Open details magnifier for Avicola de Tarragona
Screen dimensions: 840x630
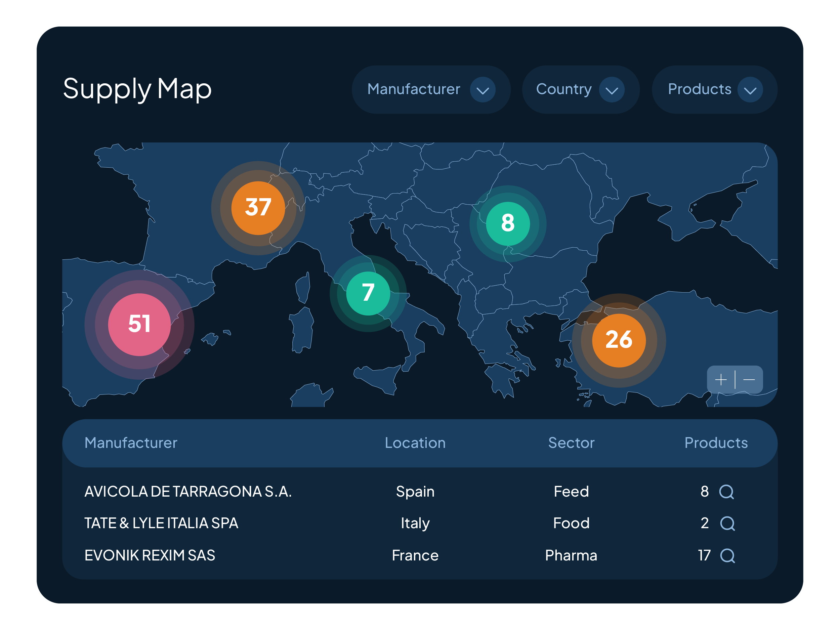click(x=726, y=492)
